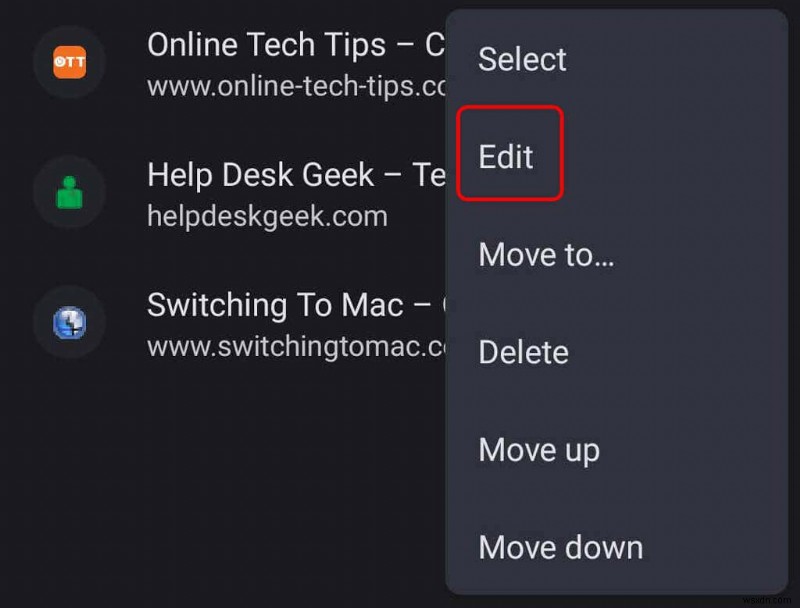The height and width of the screenshot is (608, 800).
Task: Tap the Switching To Mac globe favicon
Action: (x=68, y=322)
